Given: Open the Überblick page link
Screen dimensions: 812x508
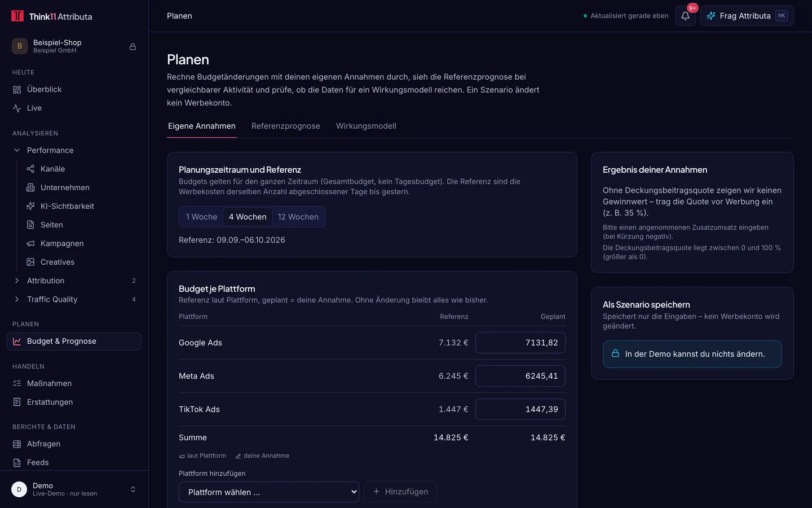Looking at the screenshot, I should click(74, 89).
